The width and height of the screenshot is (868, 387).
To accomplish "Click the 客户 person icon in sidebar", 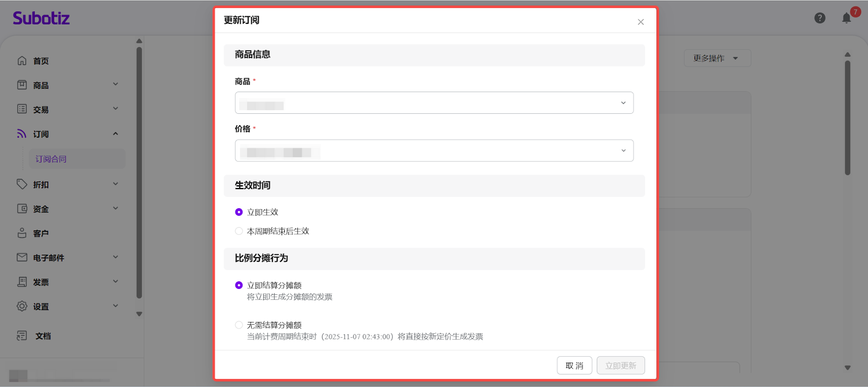I will (22, 233).
